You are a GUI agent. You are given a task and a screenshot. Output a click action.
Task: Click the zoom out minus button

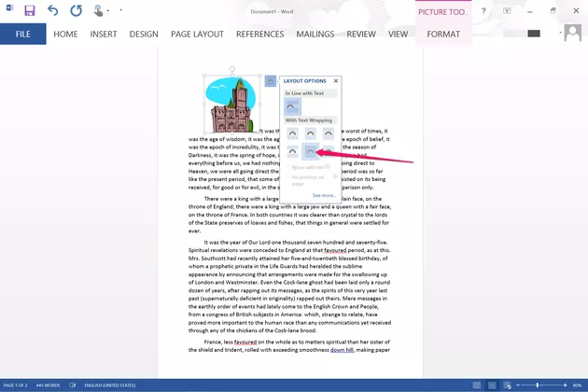518,385
